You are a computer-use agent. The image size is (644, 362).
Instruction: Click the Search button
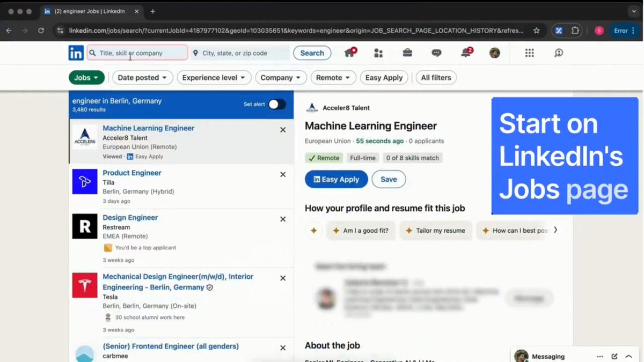pyautogui.click(x=312, y=53)
